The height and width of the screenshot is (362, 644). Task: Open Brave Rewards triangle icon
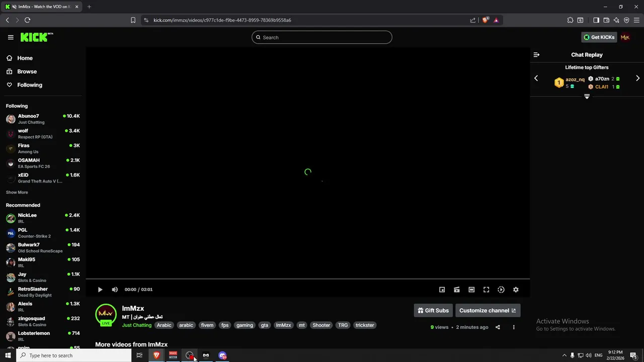(x=496, y=20)
